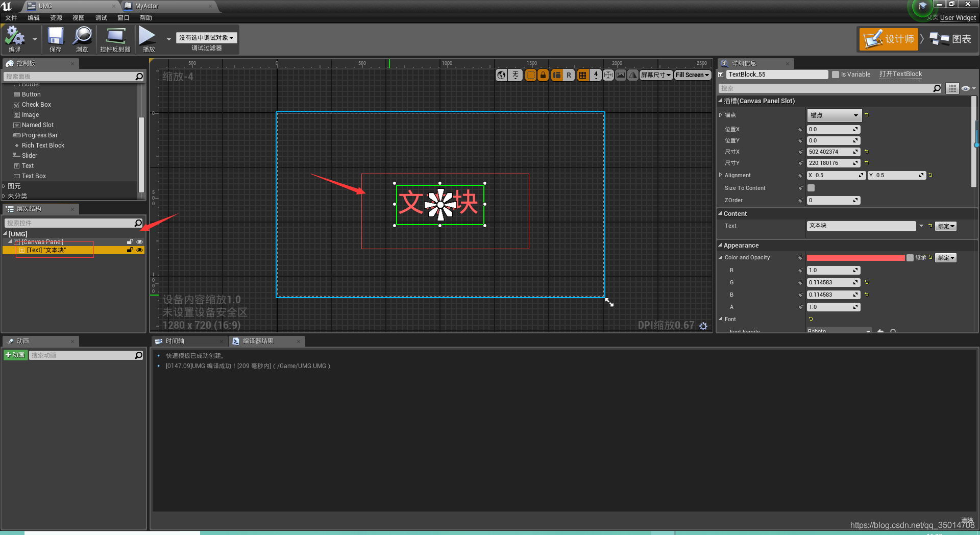Switch to the MyActor tab
This screenshot has height=535, width=980.
(x=168, y=6)
